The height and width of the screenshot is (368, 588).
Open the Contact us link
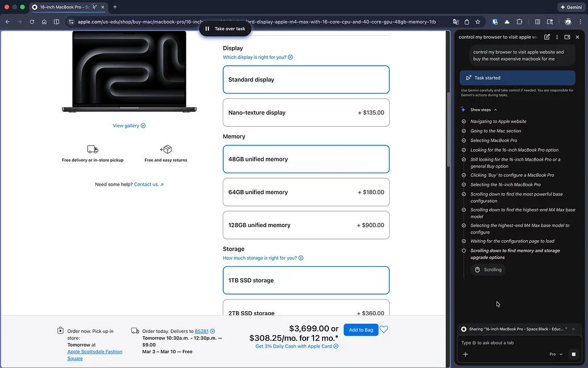click(x=148, y=184)
